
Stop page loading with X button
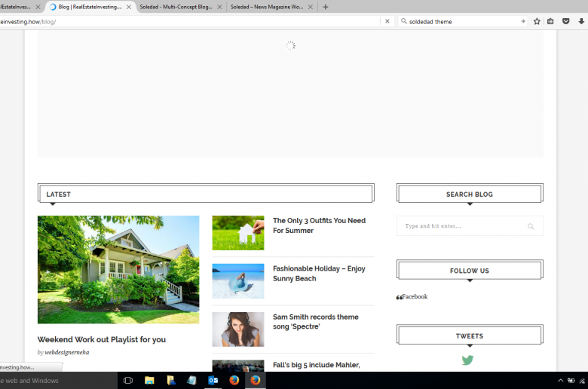click(387, 21)
